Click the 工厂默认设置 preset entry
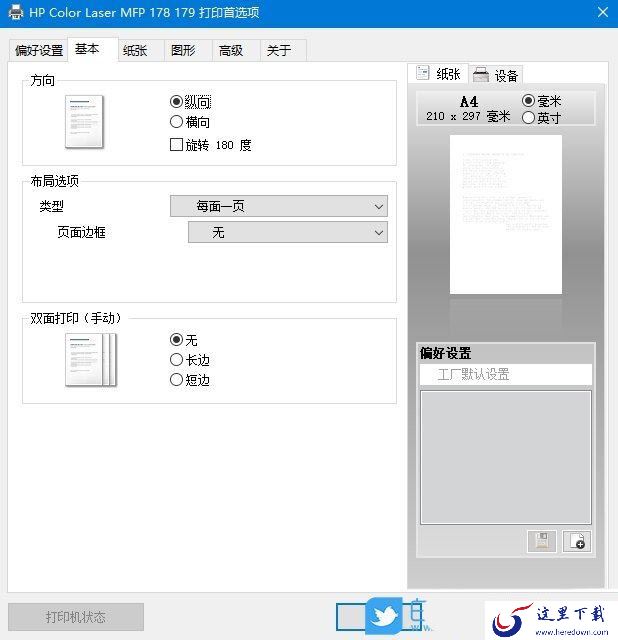Image resolution: width=618 pixels, height=640 pixels. 506,374
